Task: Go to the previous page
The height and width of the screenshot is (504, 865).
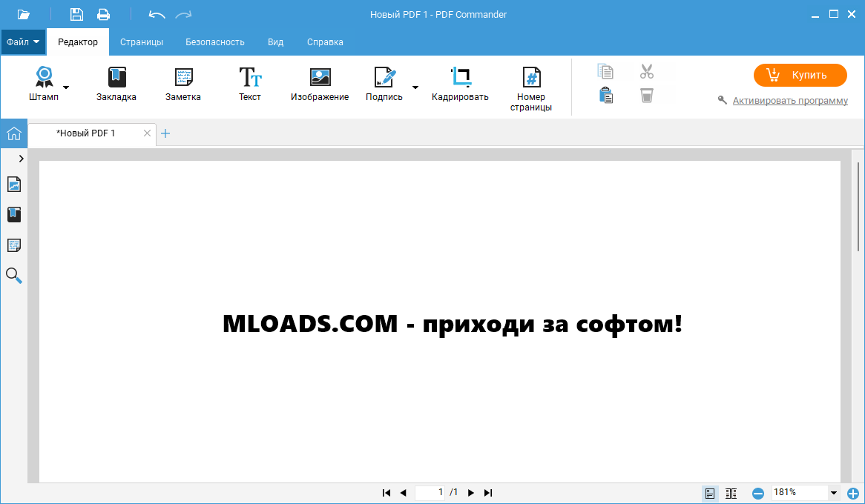Action: point(404,492)
